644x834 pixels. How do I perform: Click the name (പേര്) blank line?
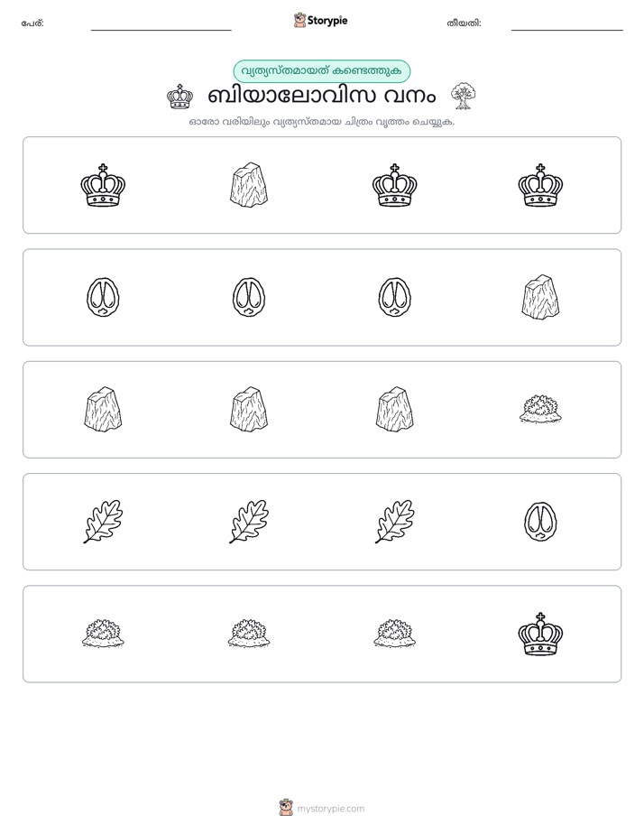(161, 29)
